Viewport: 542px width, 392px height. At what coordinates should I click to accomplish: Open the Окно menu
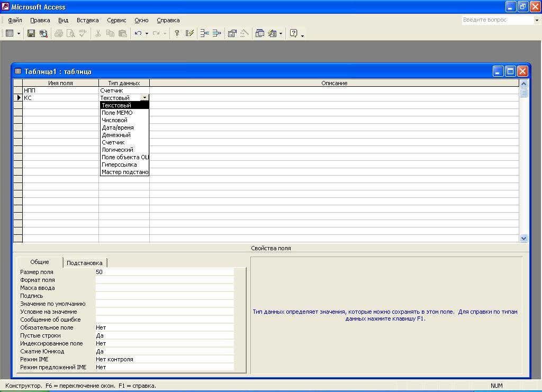pos(141,21)
